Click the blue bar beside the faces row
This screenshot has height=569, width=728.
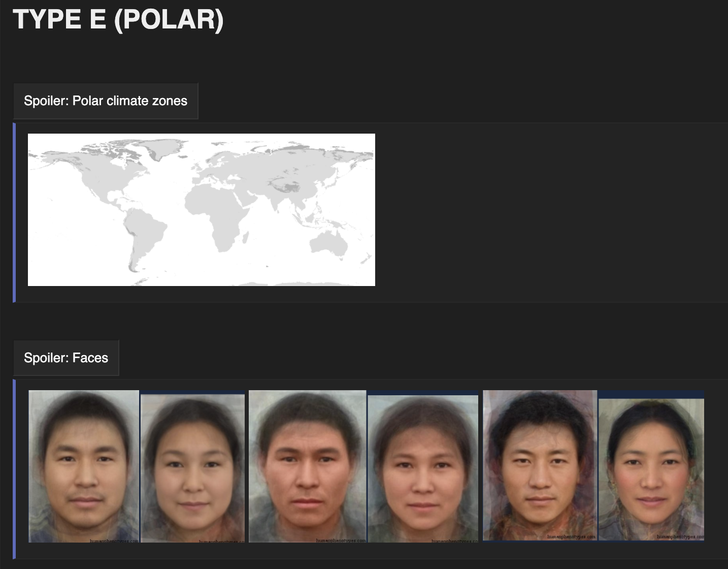click(x=14, y=469)
